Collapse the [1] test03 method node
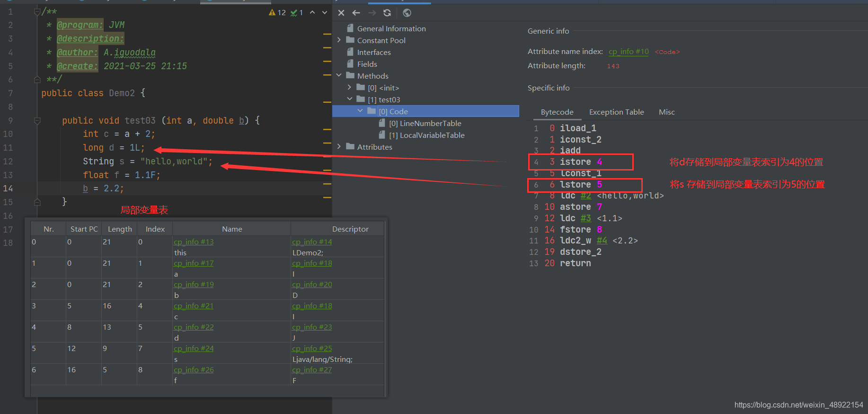The height and width of the screenshot is (414, 868). click(349, 99)
